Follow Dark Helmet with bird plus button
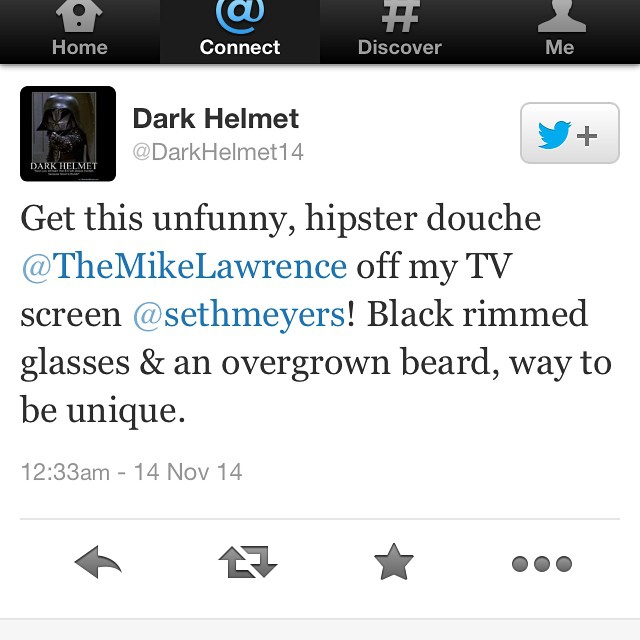The width and height of the screenshot is (640, 640). tap(570, 133)
